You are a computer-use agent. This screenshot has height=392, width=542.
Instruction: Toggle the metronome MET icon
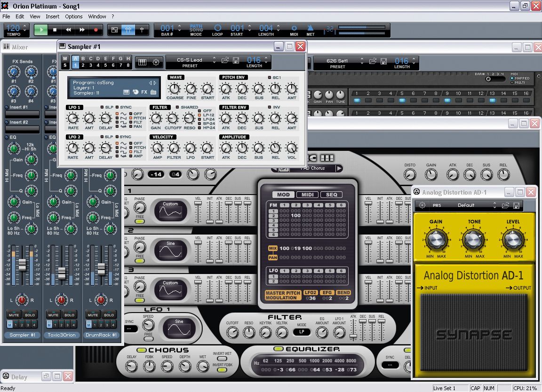[311, 30]
